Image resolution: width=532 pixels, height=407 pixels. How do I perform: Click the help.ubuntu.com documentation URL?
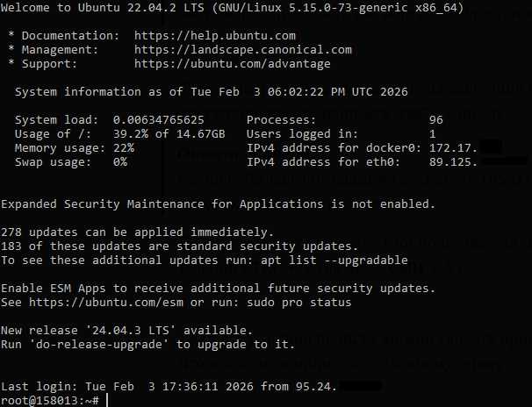click(x=215, y=36)
